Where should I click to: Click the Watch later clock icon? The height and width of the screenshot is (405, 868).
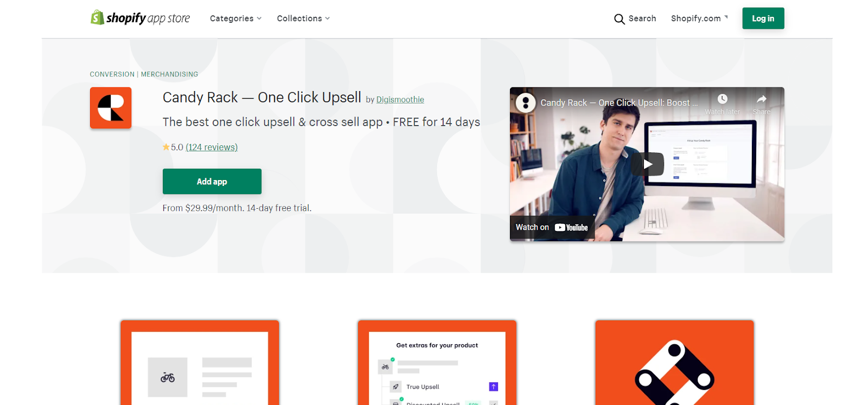coord(722,99)
